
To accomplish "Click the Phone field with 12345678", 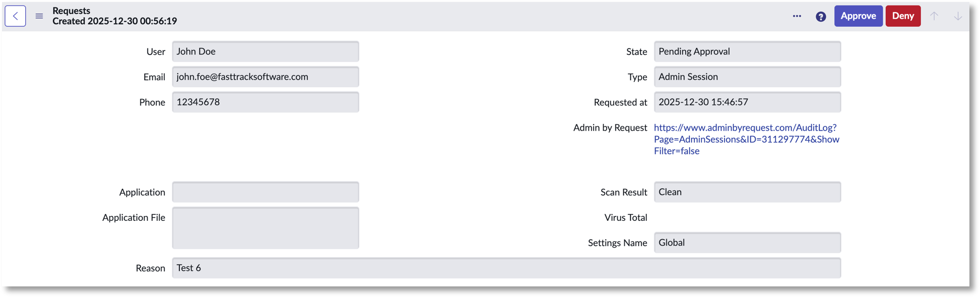I will point(266,102).
